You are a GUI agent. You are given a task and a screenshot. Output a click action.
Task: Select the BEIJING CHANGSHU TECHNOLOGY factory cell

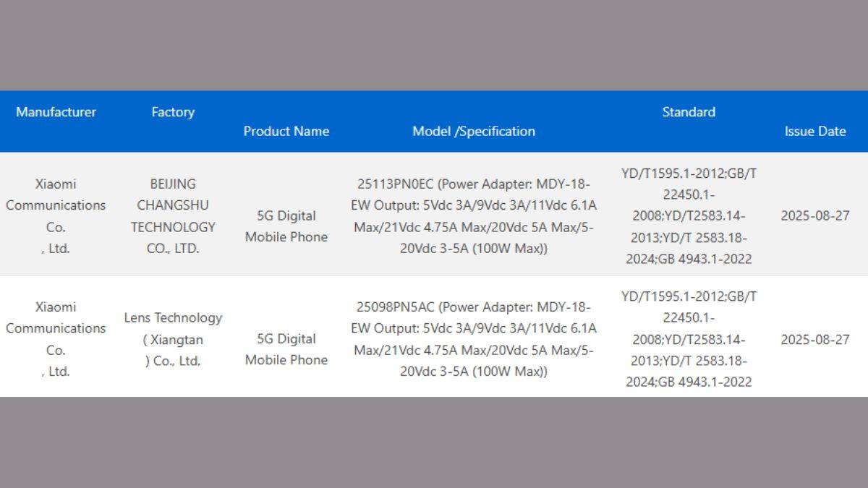[173, 215]
